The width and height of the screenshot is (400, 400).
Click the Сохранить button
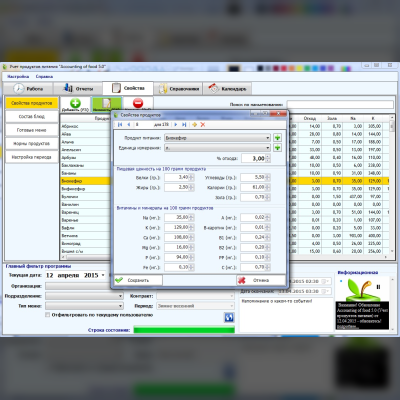138,280
